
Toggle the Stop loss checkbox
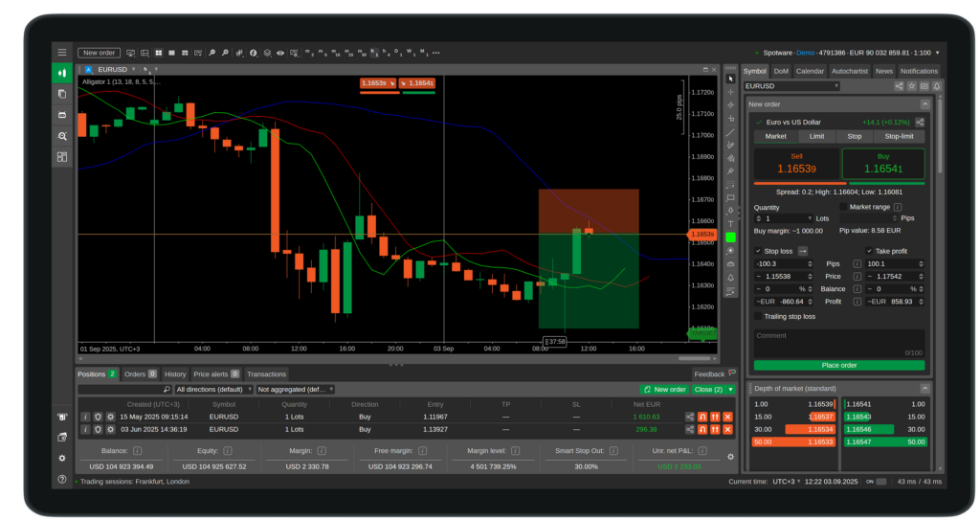click(758, 251)
